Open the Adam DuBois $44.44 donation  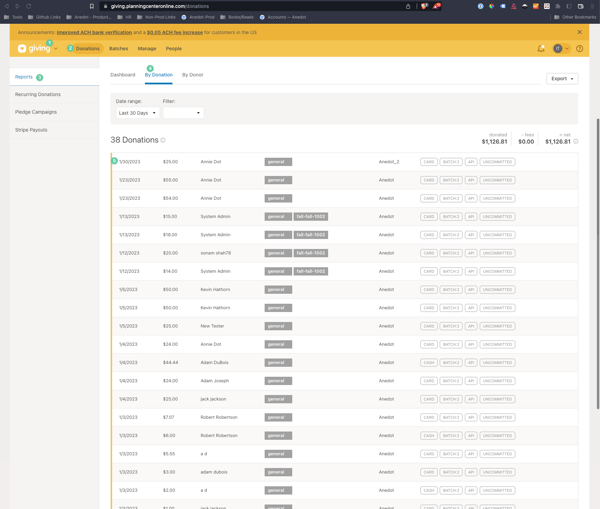[x=344, y=363]
